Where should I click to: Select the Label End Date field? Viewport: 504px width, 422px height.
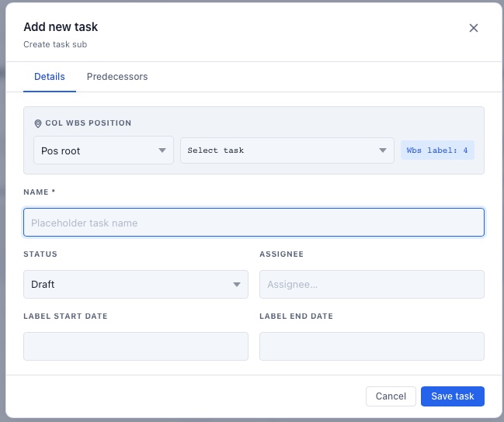pyautogui.click(x=371, y=347)
